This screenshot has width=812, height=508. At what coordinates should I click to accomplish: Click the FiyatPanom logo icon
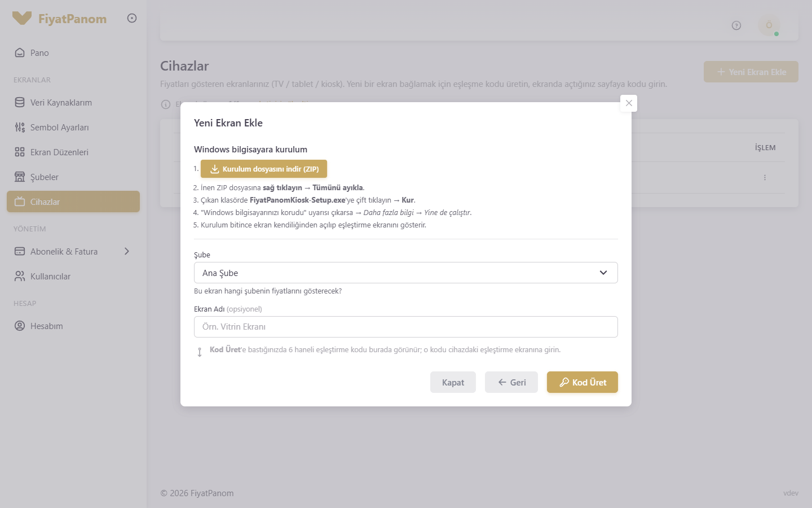[x=22, y=18]
